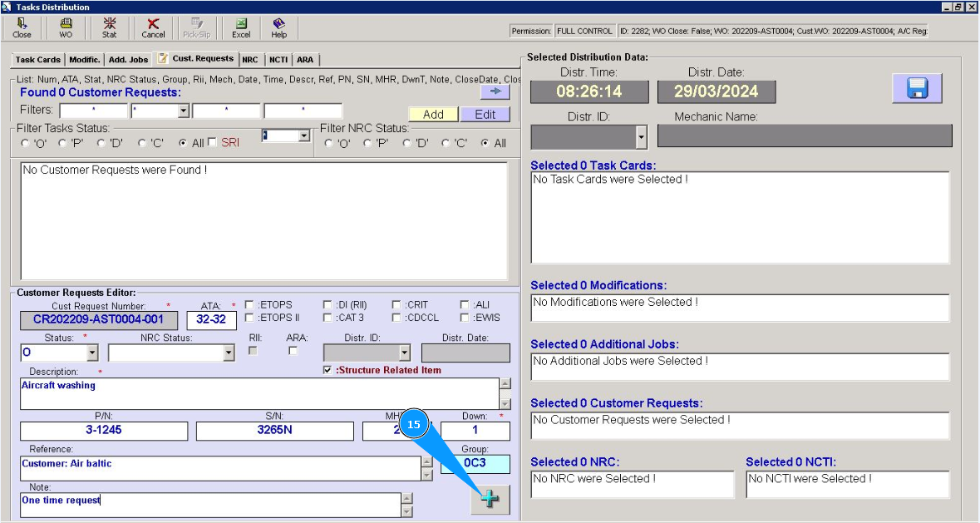Click the blue floppy disk save icon
Viewport: 980px width, 523px height.
click(x=916, y=88)
